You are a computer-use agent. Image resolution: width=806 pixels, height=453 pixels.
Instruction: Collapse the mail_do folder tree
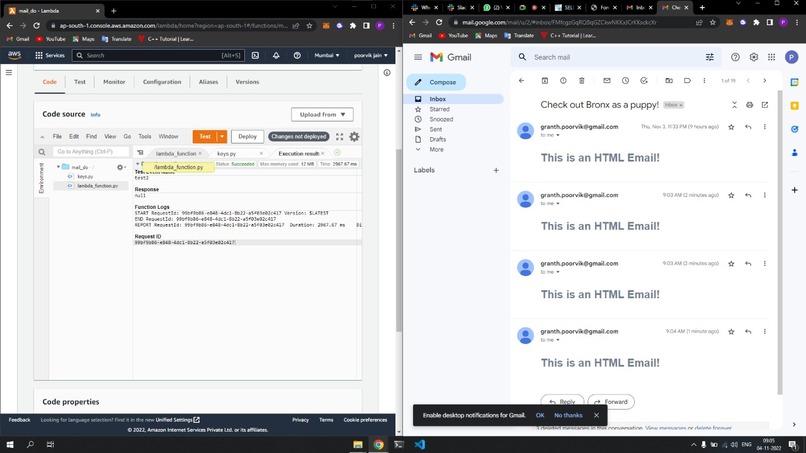click(58, 167)
